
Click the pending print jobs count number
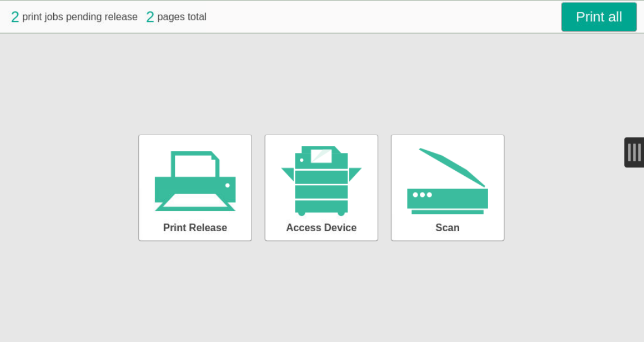15,17
